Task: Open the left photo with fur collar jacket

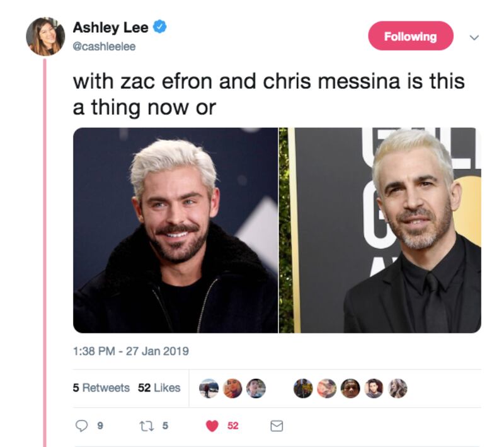Action: click(x=176, y=230)
